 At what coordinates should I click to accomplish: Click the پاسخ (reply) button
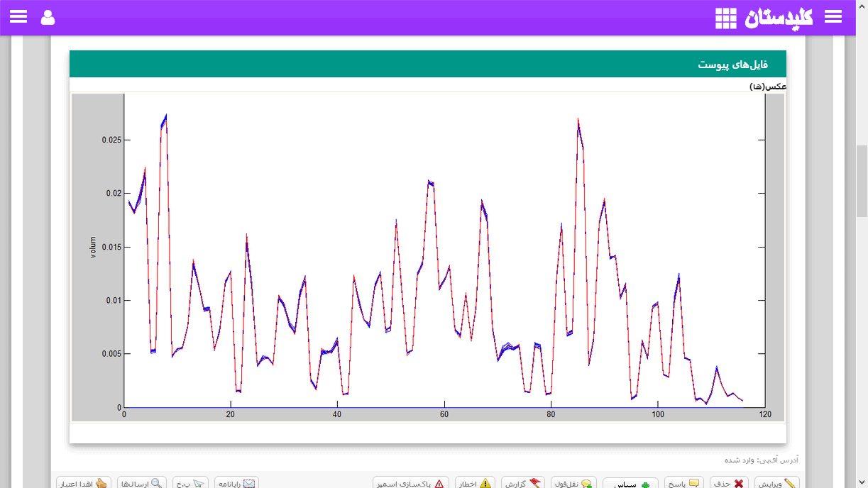[x=684, y=483]
